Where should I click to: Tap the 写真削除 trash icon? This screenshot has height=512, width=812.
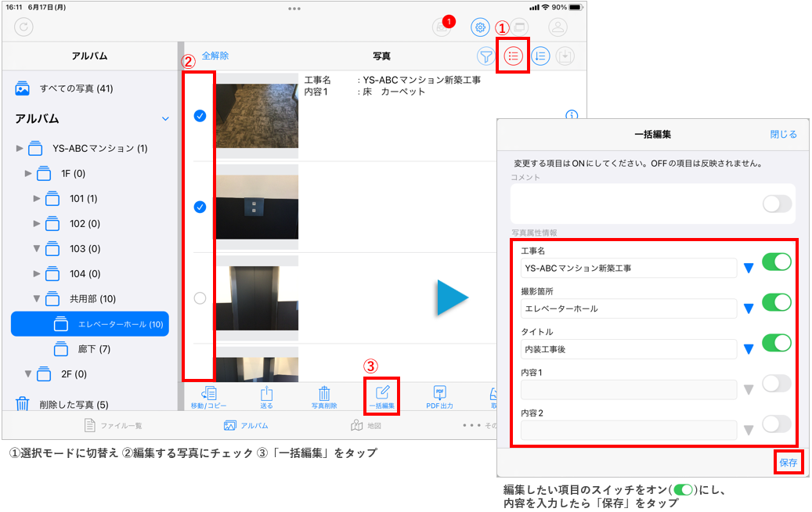pos(324,395)
